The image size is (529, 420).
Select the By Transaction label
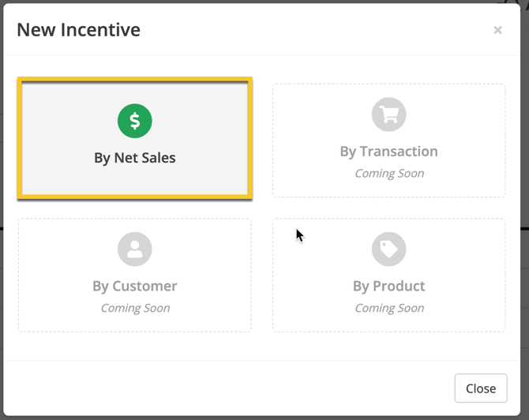pos(388,152)
